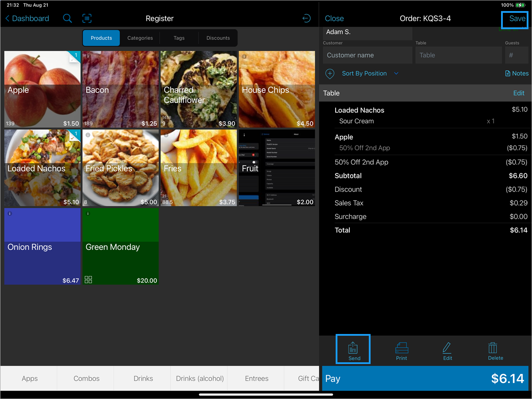Screen dimensions: 532x399
Task: Print the order receipt
Action: tap(402, 351)
